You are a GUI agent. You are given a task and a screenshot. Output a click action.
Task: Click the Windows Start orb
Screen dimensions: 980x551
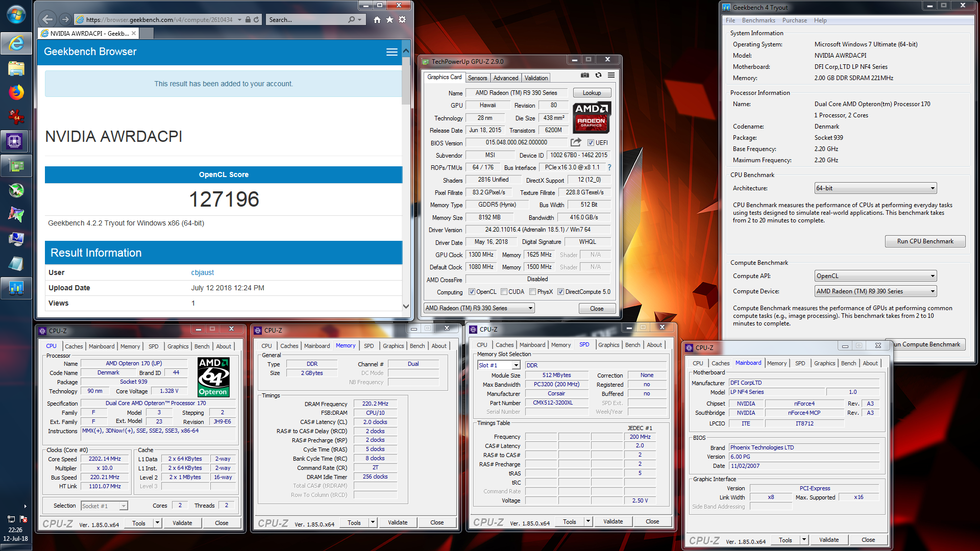pos(16,14)
